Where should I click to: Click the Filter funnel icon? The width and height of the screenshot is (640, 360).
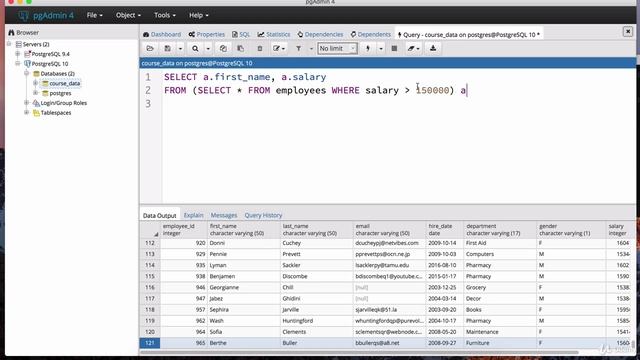298,49
